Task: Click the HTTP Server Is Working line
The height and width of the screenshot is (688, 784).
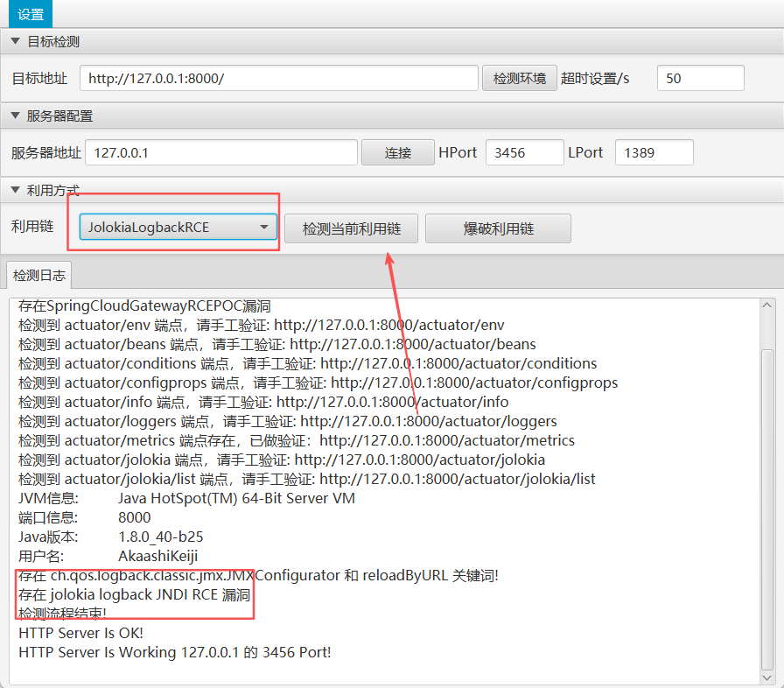Action: [174, 652]
